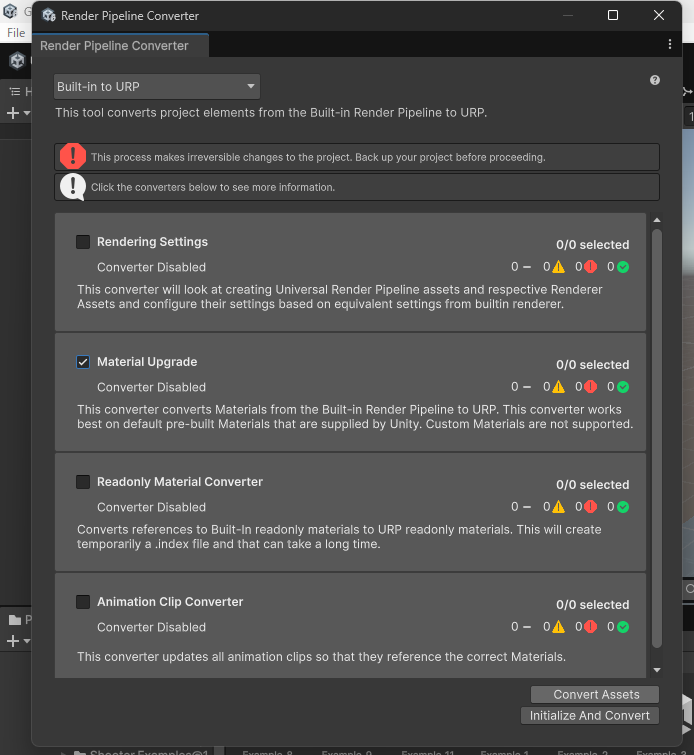Select the Rendering Settings converter title

152,242
